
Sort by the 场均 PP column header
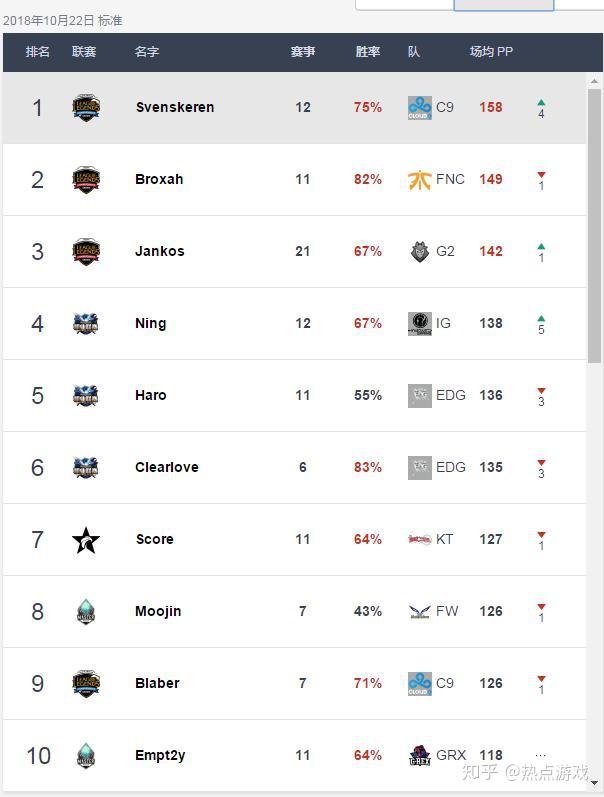point(491,51)
